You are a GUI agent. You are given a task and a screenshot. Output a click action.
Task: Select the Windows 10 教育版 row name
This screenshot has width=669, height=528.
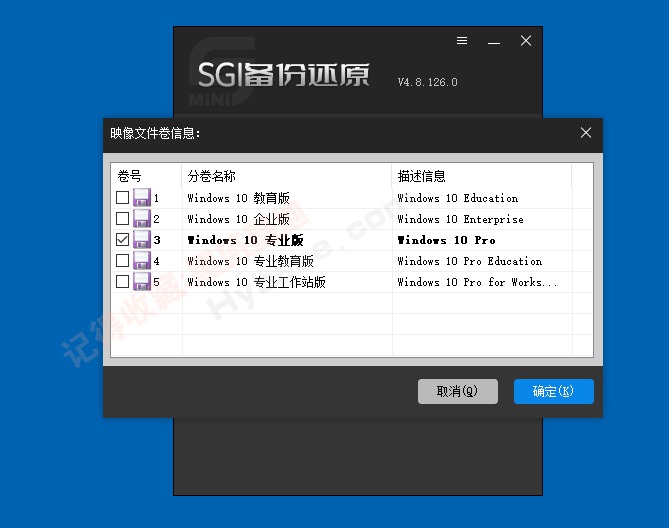pos(239,198)
